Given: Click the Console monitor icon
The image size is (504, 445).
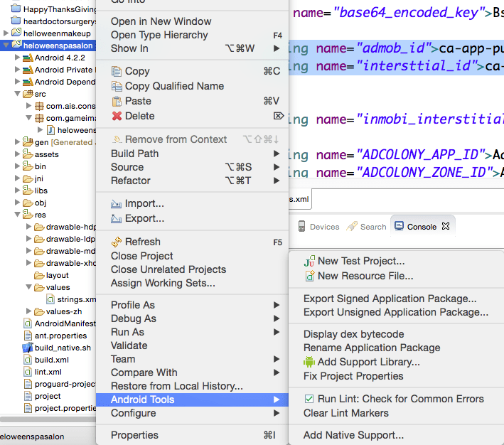Looking at the screenshot, I should (x=399, y=226).
